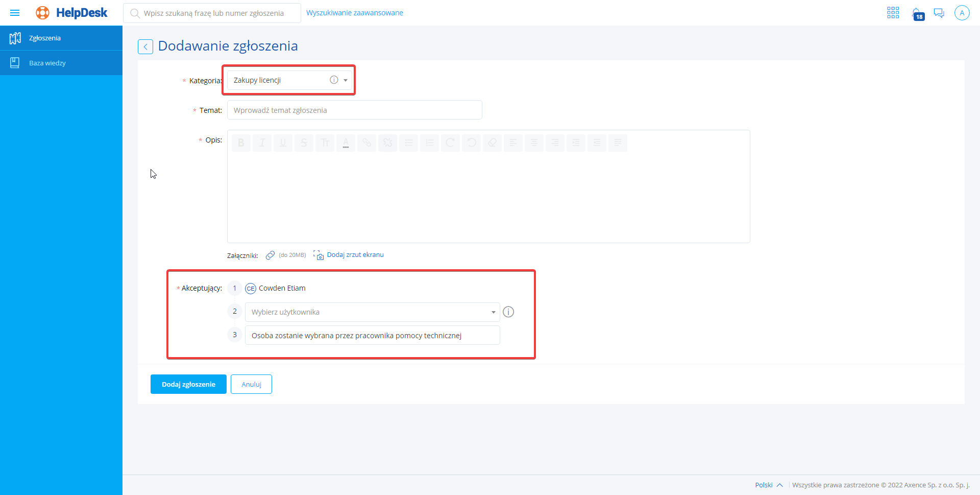Click the info icon next to second approver

coord(508,312)
